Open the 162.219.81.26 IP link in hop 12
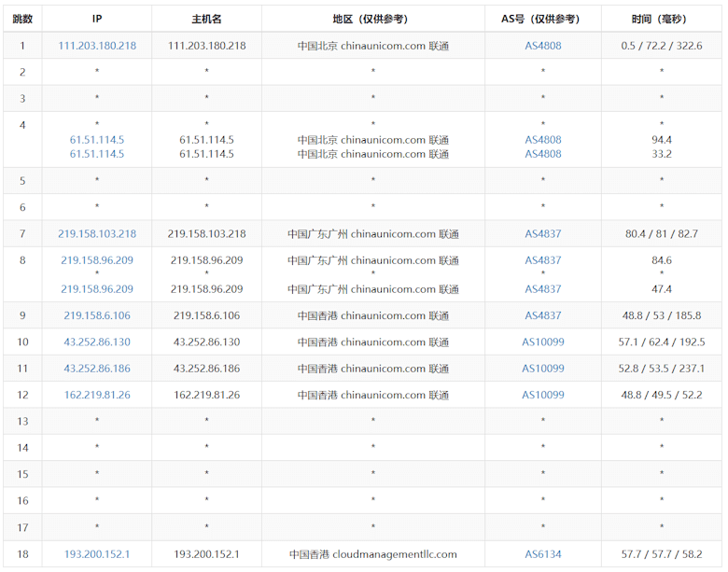728x572 pixels. coord(97,395)
